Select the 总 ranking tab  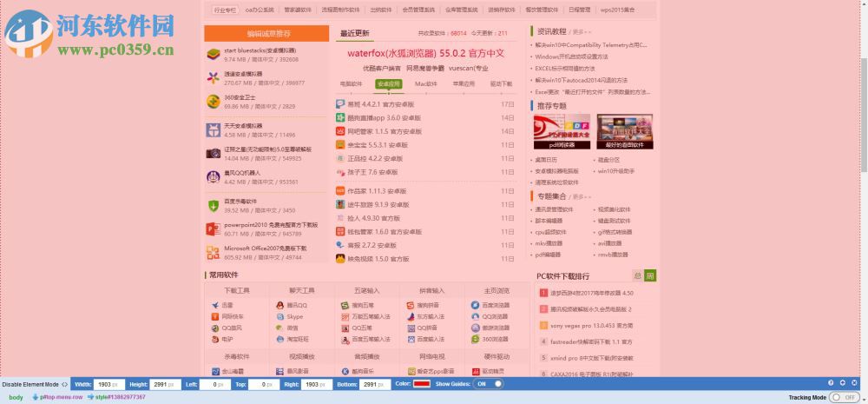coord(638,275)
